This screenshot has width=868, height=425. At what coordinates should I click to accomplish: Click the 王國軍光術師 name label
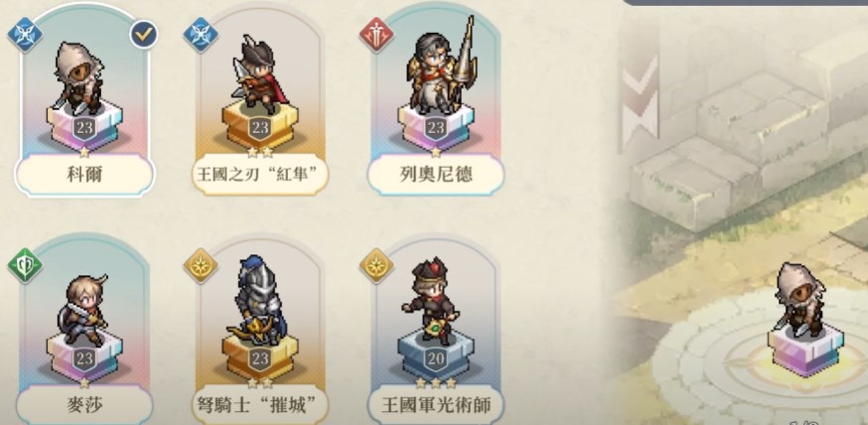click(x=436, y=405)
